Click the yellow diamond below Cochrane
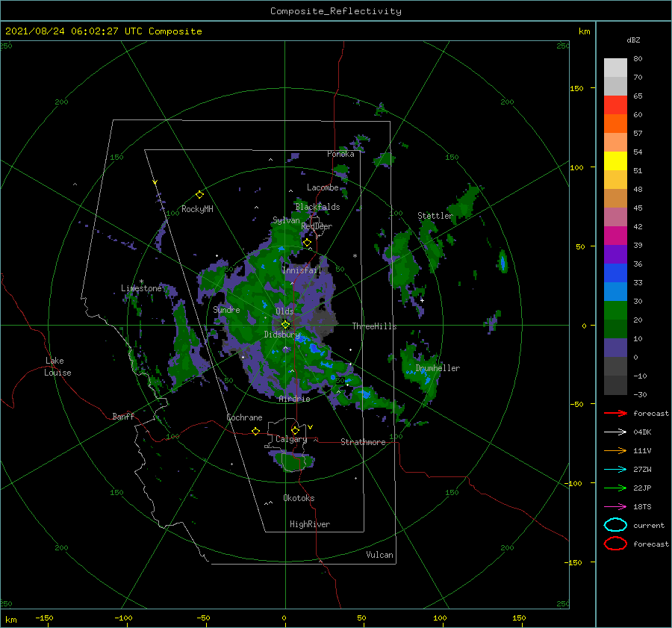 point(255,431)
